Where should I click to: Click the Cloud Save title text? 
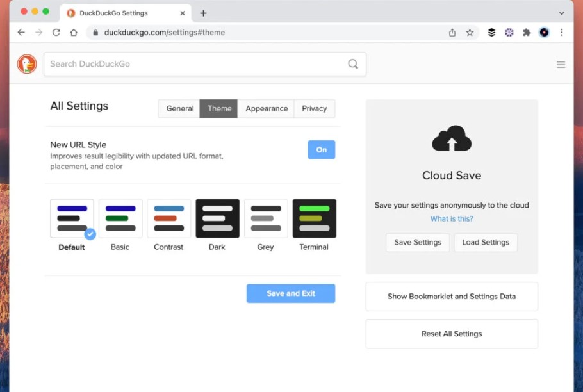tap(452, 176)
